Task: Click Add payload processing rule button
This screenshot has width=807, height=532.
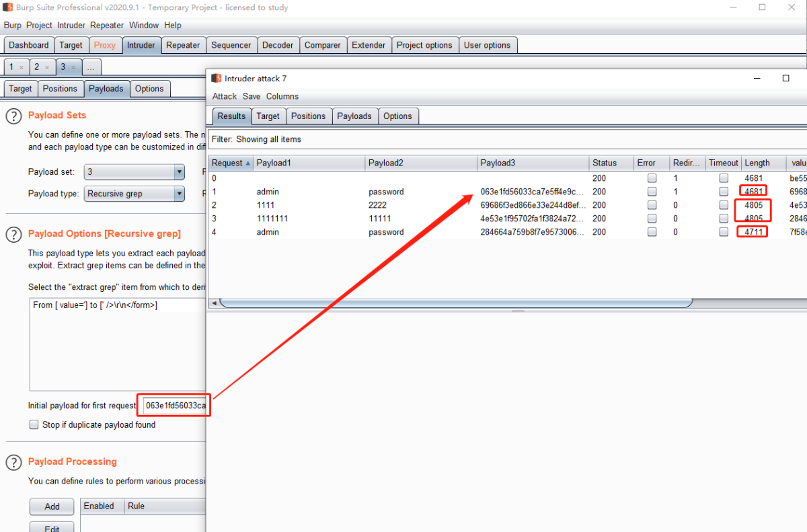Action: (x=52, y=506)
